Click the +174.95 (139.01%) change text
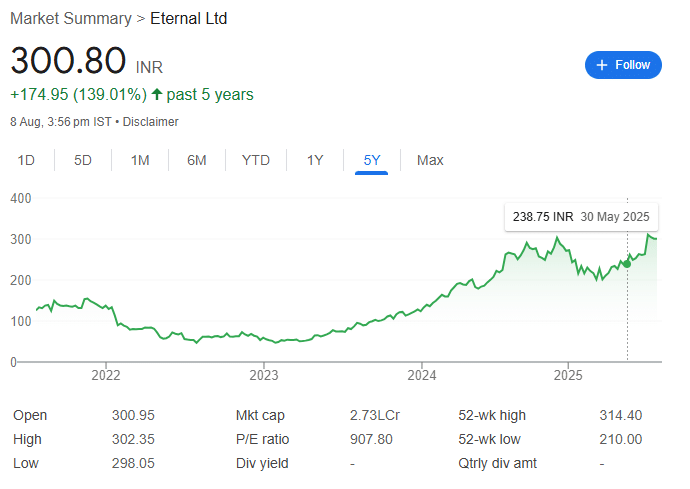 pos(78,94)
